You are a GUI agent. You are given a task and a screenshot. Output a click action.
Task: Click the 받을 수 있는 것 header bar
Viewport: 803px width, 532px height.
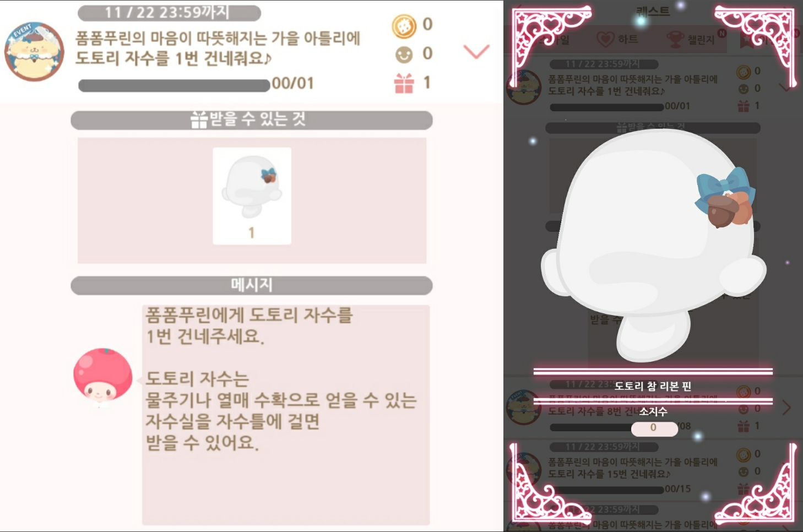[252, 120]
